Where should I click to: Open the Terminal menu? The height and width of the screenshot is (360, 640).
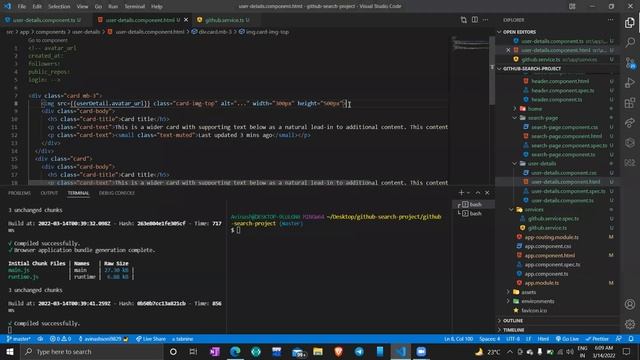pyautogui.click(x=135, y=6)
